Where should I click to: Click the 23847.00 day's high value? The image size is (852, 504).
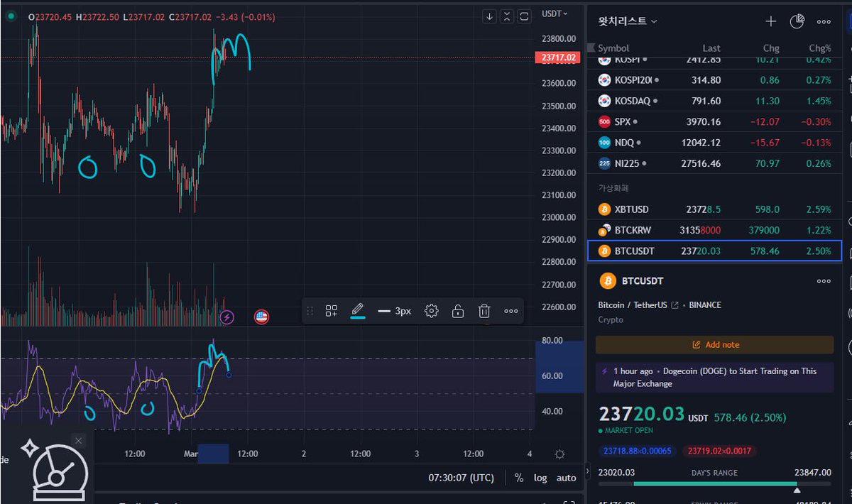point(814,472)
